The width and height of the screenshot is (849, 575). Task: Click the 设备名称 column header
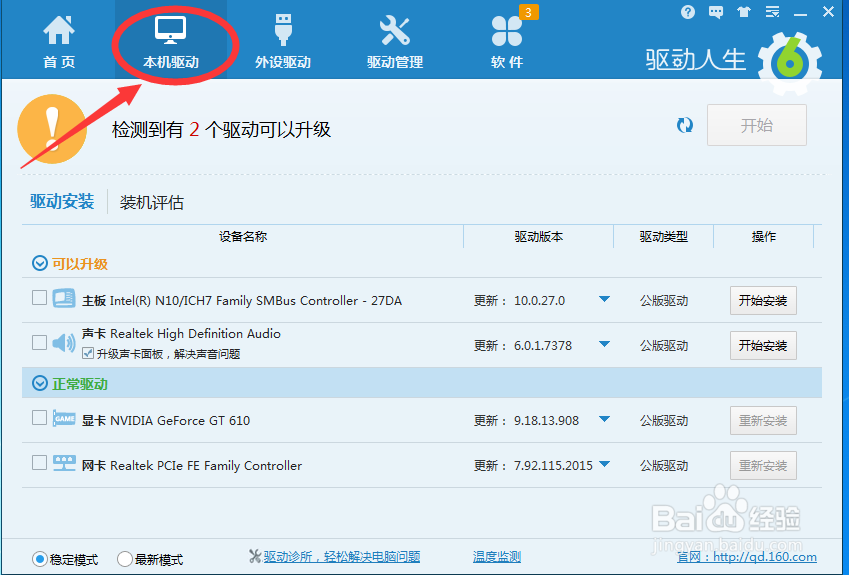(x=243, y=237)
